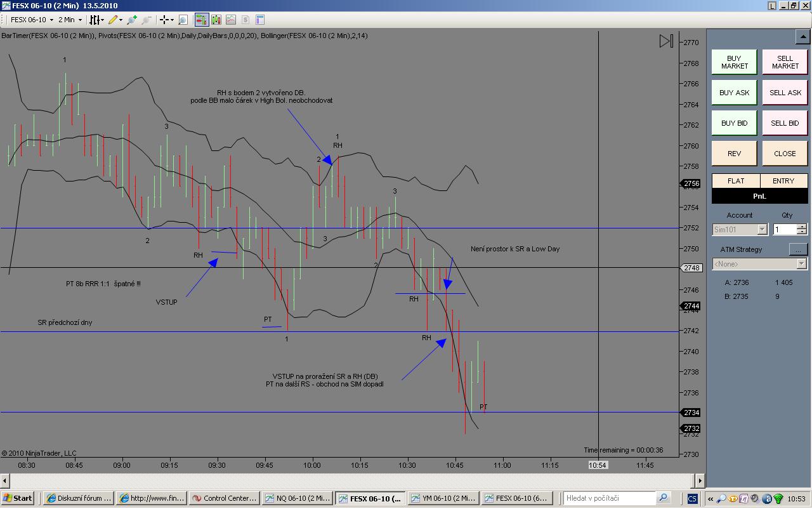Expand the ATM Strategy None dropdown
812x509 pixels.
(x=801, y=263)
